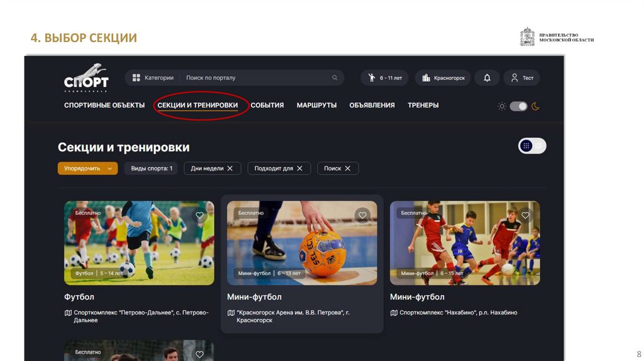Image resolution: width=644 pixels, height=361 pixels.
Task: Open the Объявления tab
Action: 372,105
